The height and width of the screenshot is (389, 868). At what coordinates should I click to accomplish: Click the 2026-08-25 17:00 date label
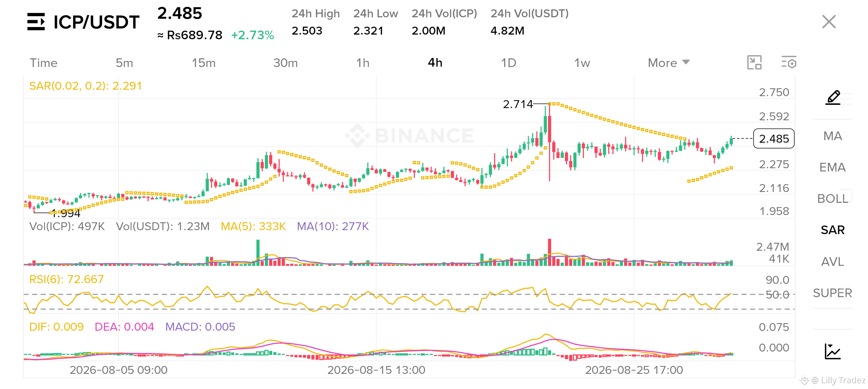tap(634, 370)
